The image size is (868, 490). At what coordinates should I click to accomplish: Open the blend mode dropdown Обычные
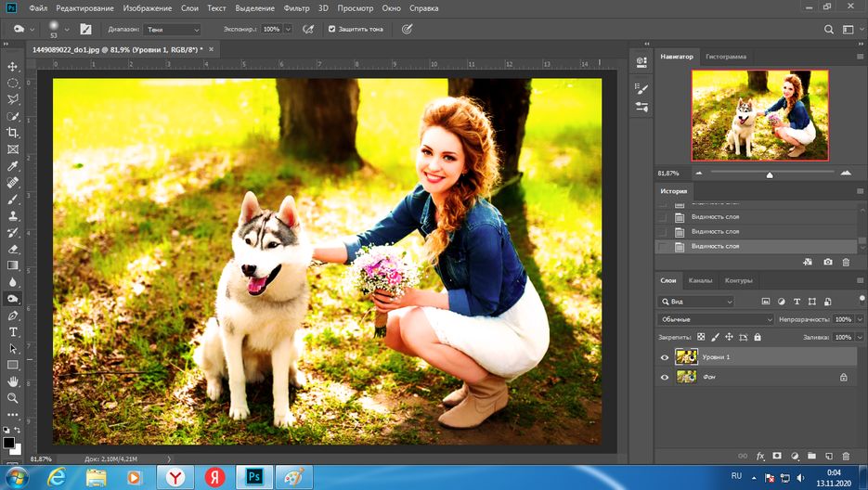pyautogui.click(x=715, y=319)
